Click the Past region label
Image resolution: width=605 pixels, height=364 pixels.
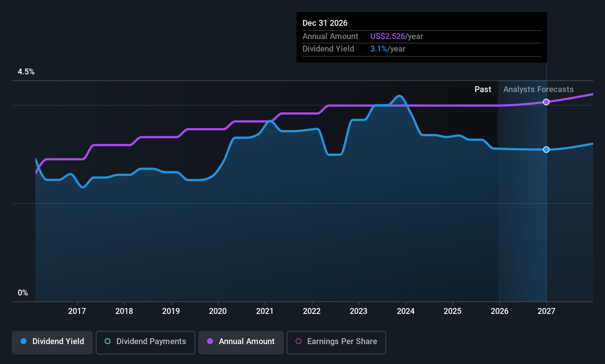point(483,89)
